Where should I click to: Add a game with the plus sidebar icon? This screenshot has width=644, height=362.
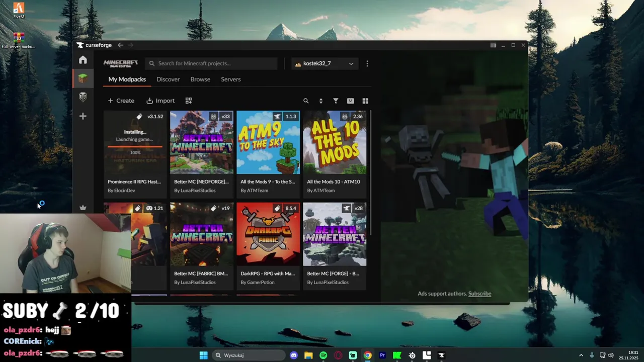pyautogui.click(x=83, y=116)
